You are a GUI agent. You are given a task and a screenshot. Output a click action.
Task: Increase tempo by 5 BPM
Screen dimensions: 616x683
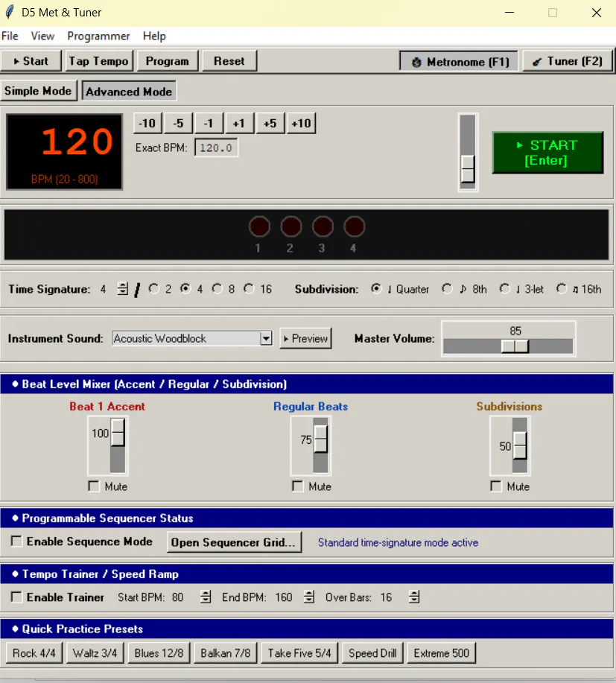tap(270, 124)
